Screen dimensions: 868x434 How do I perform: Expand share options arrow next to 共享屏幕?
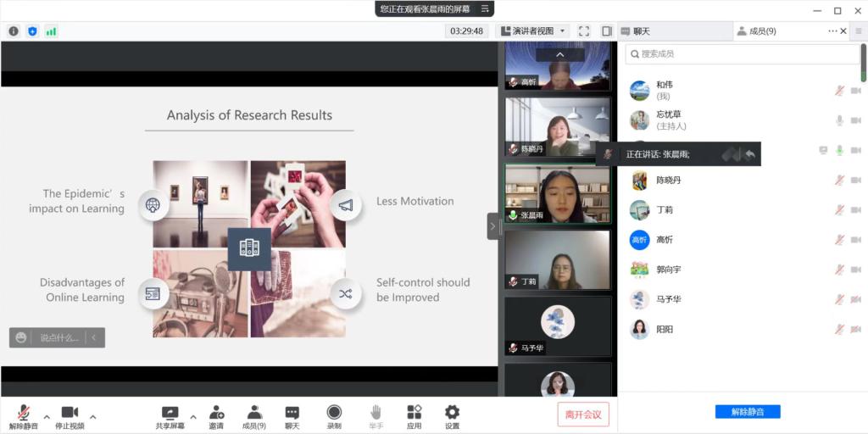tap(193, 417)
